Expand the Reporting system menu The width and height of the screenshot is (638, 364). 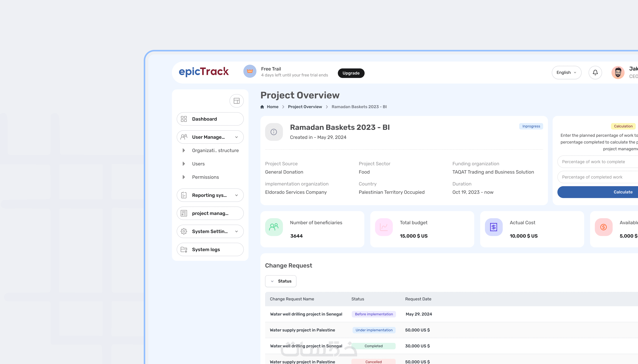210,195
